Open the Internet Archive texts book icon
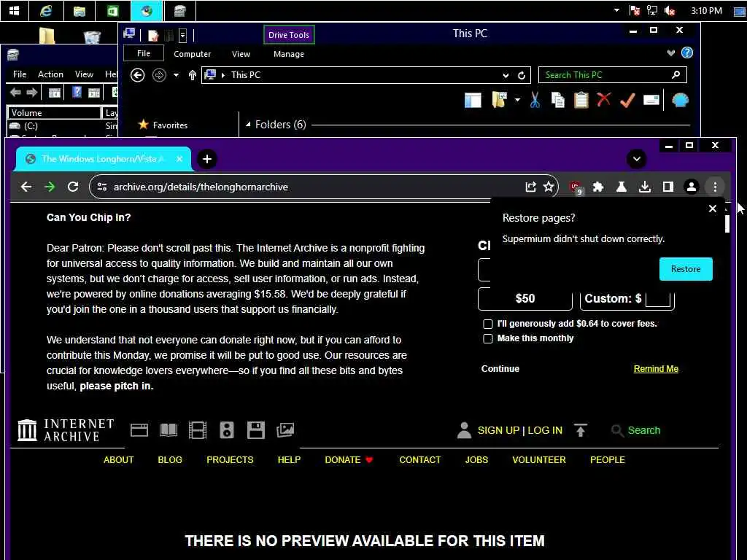Viewport: 747px width, 560px height. click(169, 430)
